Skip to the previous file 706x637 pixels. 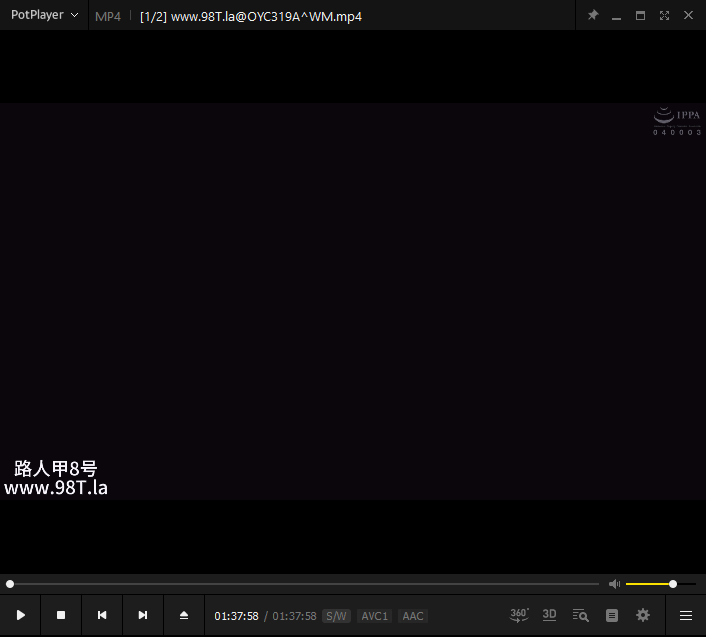(102, 615)
